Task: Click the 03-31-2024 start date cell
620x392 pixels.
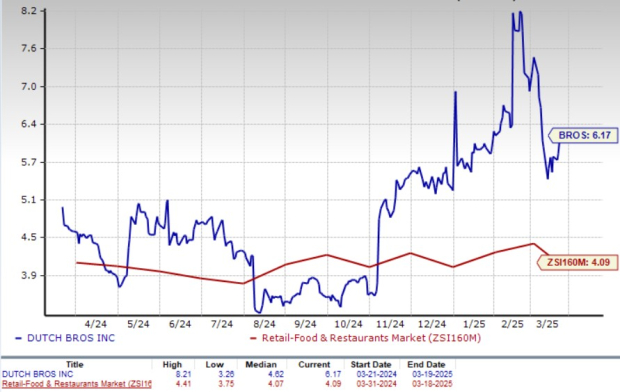Action: 376,384
